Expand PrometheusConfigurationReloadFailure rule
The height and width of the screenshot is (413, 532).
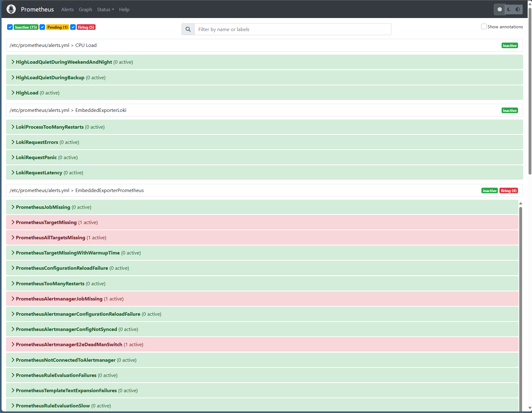262,268
